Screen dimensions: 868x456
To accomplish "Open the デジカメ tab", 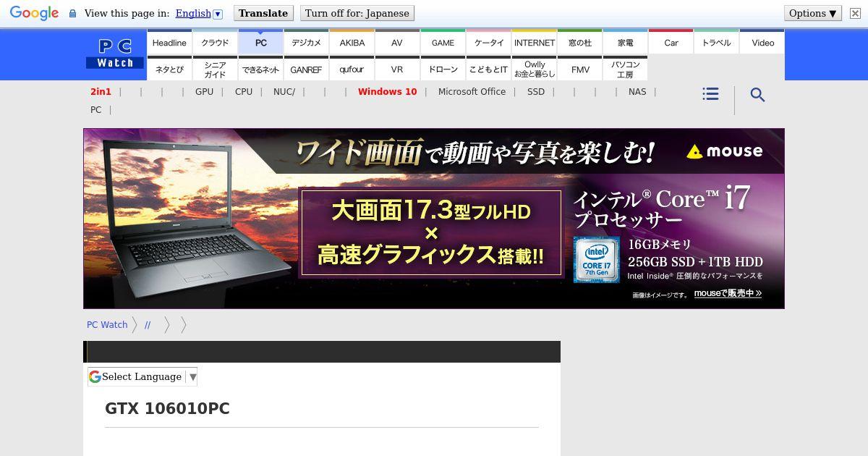I will click(306, 42).
